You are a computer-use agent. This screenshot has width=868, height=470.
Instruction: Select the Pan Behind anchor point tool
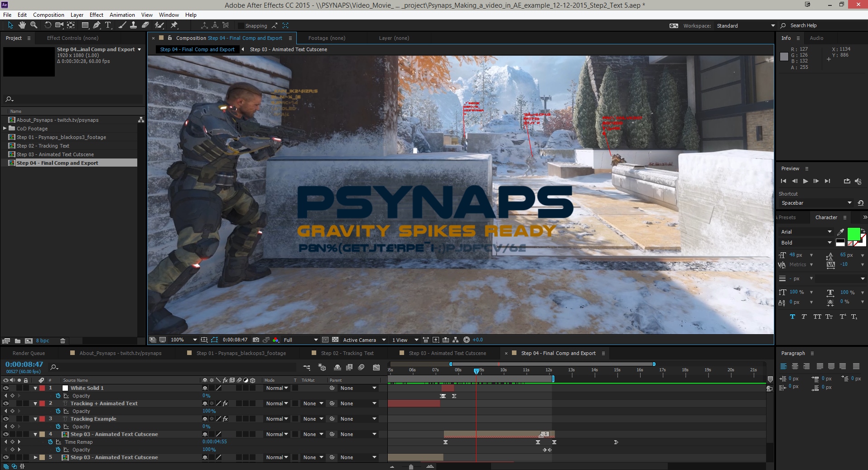(x=71, y=25)
